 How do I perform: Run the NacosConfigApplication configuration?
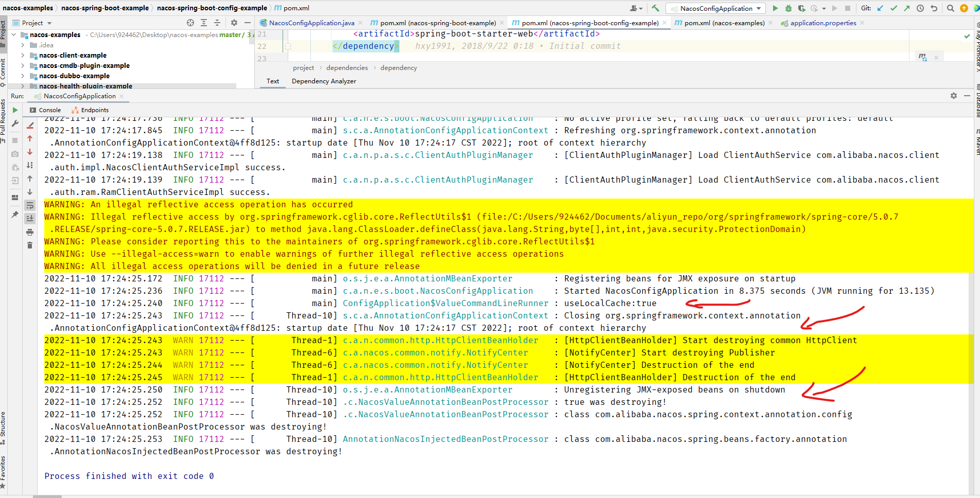[x=775, y=8]
